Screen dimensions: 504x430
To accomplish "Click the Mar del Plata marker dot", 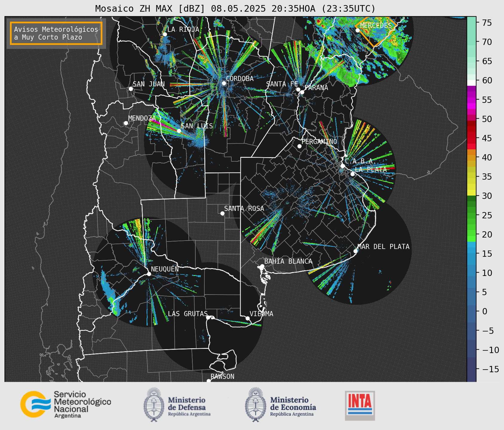I will [x=356, y=251].
